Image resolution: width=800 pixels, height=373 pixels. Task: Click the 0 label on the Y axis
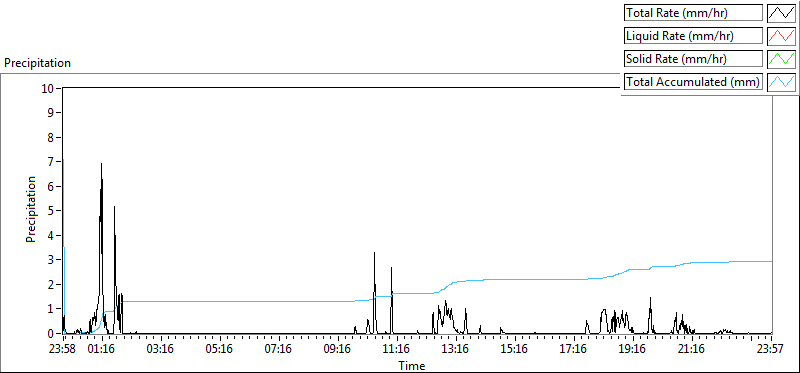[52, 333]
